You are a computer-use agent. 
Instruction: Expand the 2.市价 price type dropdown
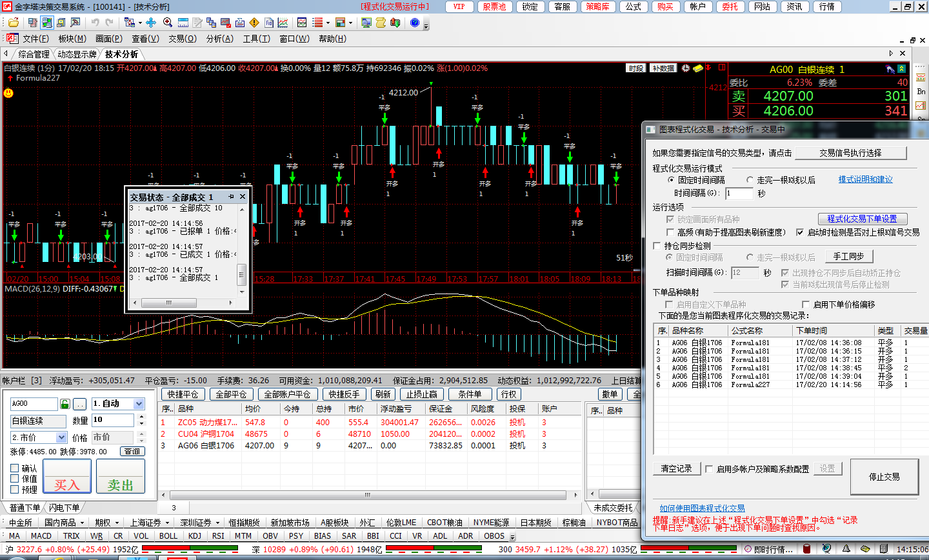tap(62, 437)
